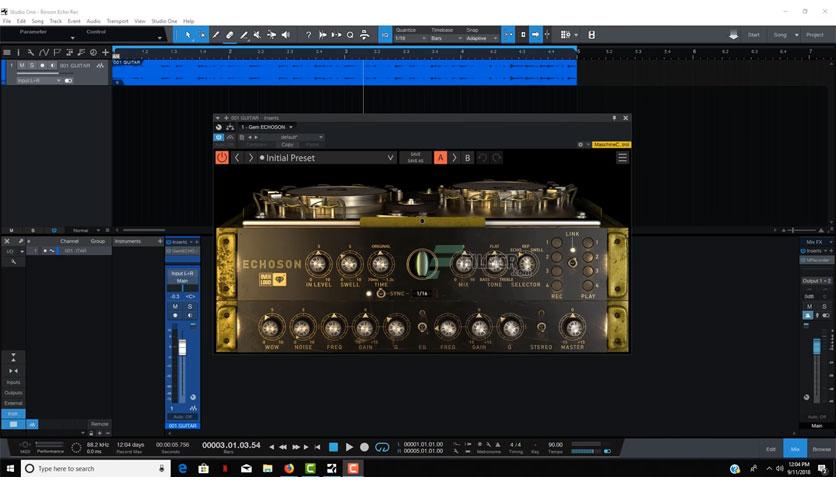Open Firefox from the taskbar
836x484 pixels.
(289, 469)
